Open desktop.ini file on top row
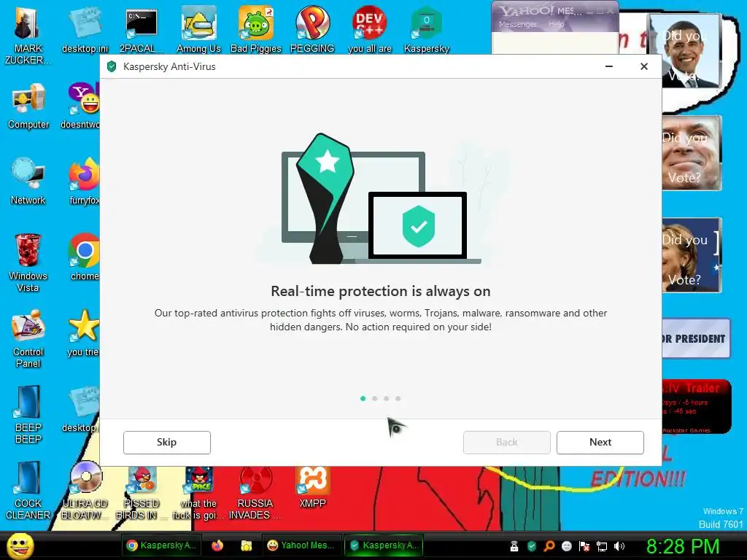747x560 pixels. click(85, 30)
